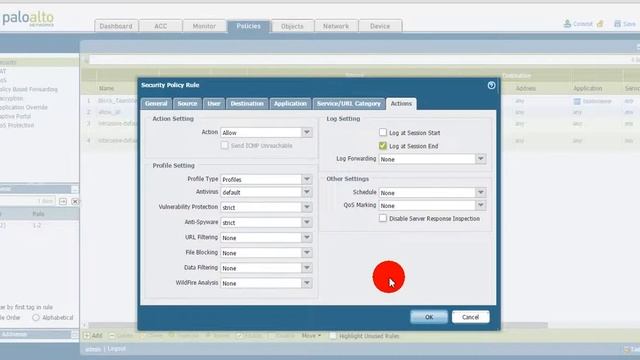Select Decryption in sidebar
This screenshot has height=360, width=640.
pyautogui.click(x=12, y=98)
